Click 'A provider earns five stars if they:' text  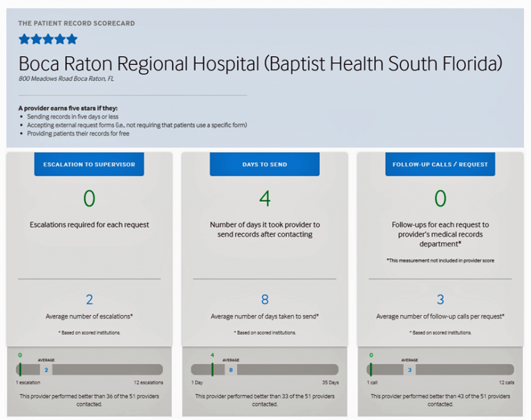[x=68, y=108]
